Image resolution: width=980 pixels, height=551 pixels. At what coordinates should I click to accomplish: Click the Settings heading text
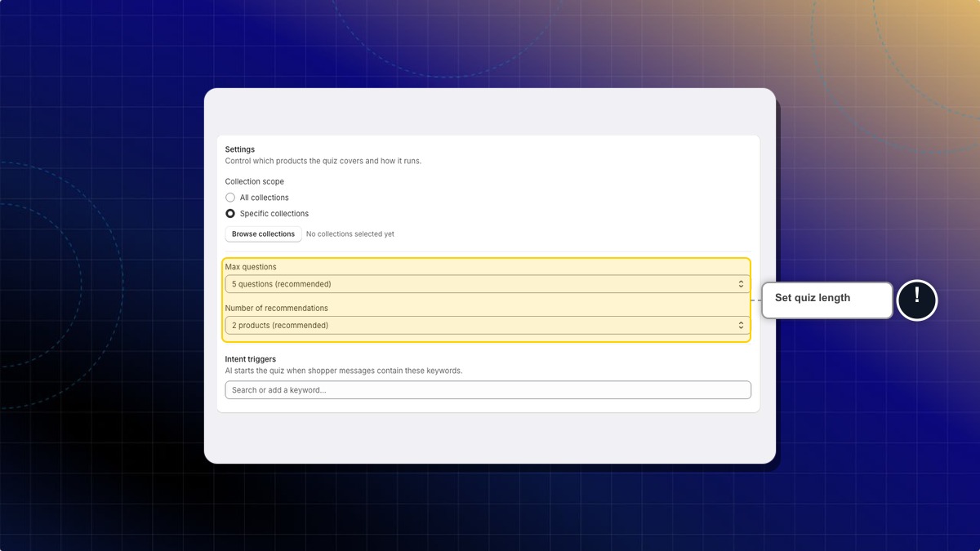(240, 149)
